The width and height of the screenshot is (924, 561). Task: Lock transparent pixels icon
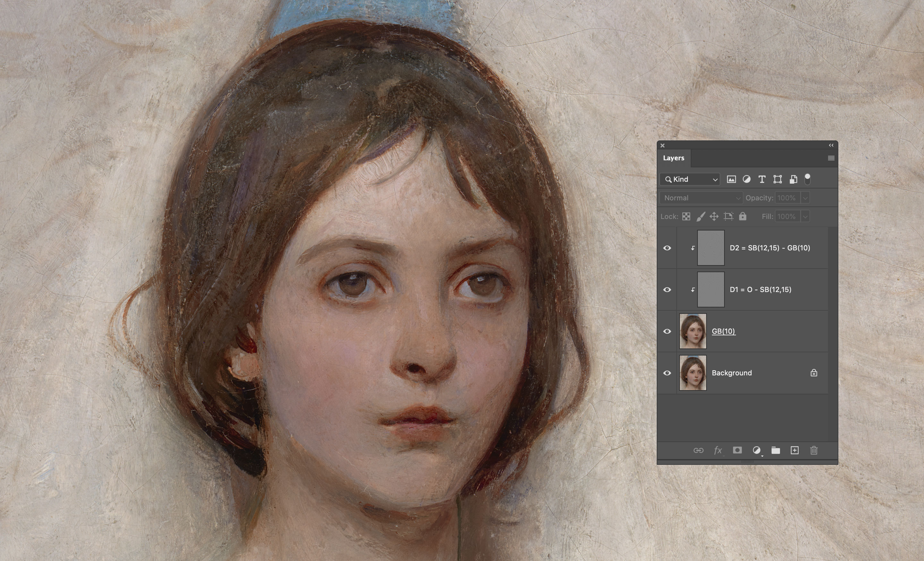(x=686, y=217)
